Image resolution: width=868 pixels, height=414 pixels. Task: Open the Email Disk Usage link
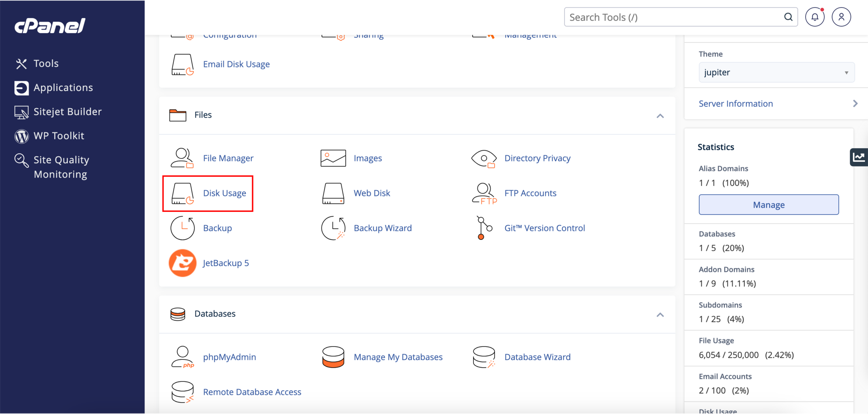[x=236, y=64]
